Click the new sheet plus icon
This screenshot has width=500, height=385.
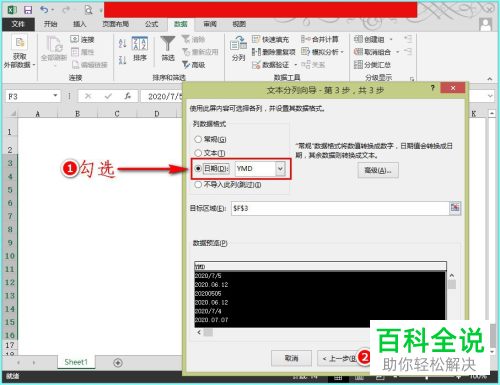pyautogui.click(x=118, y=363)
